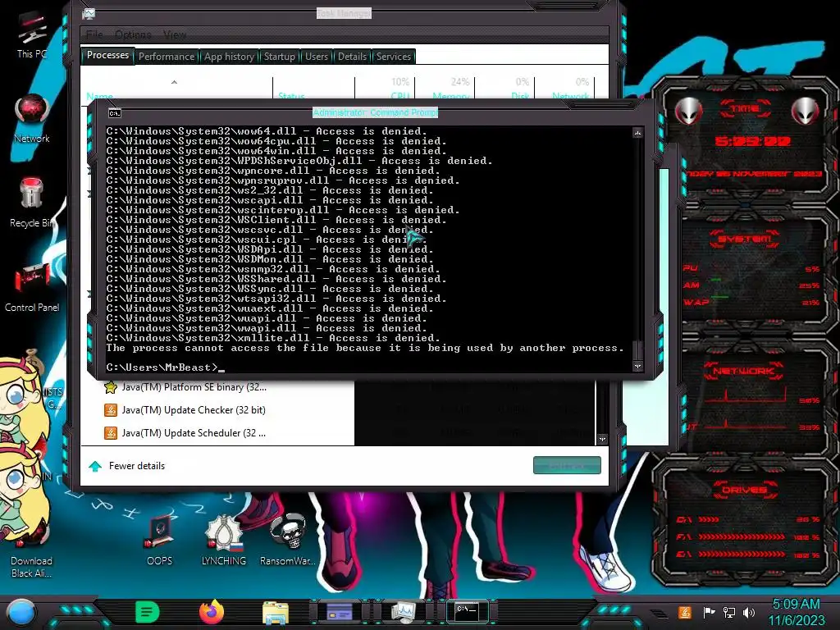This screenshot has width=840, height=630.
Task: Switch to the Startup tab
Action: [x=279, y=57]
